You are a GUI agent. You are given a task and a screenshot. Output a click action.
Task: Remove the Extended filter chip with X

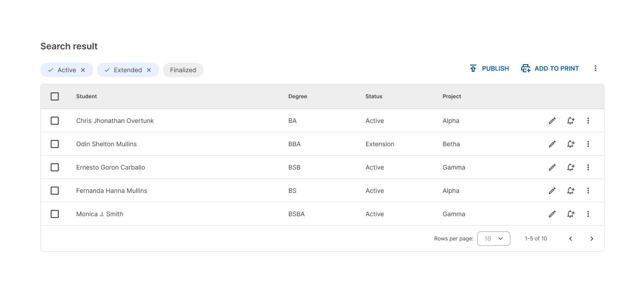149,70
